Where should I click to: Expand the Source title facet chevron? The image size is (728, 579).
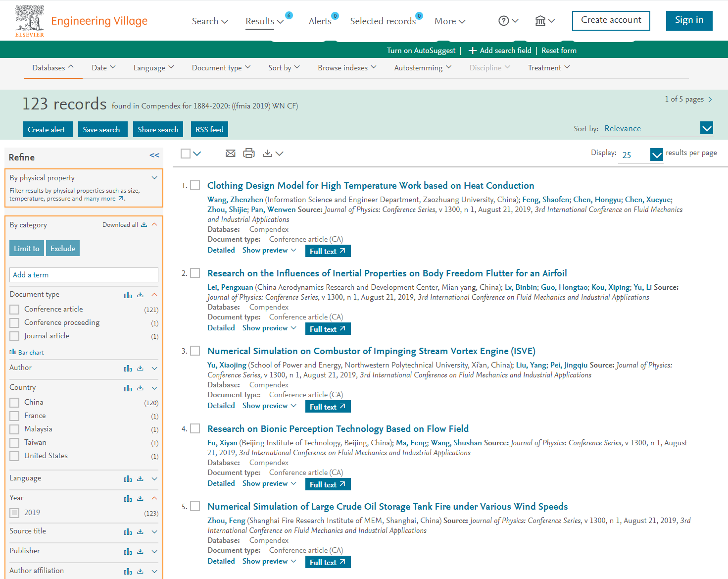coord(154,532)
